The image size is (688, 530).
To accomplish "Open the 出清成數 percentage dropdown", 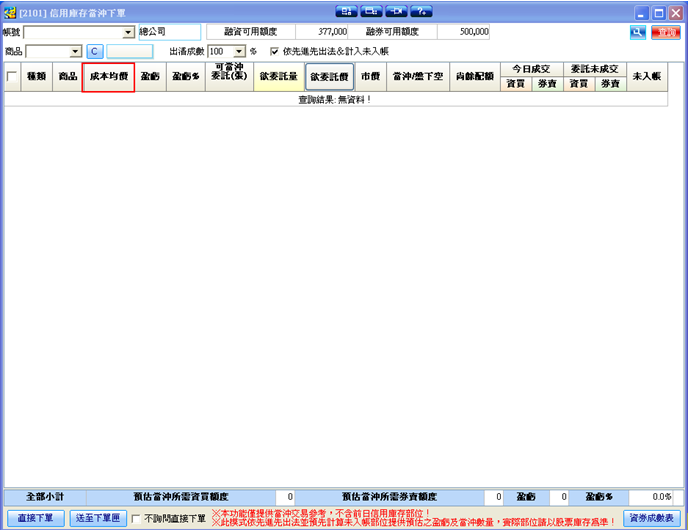I will [x=239, y=51].
